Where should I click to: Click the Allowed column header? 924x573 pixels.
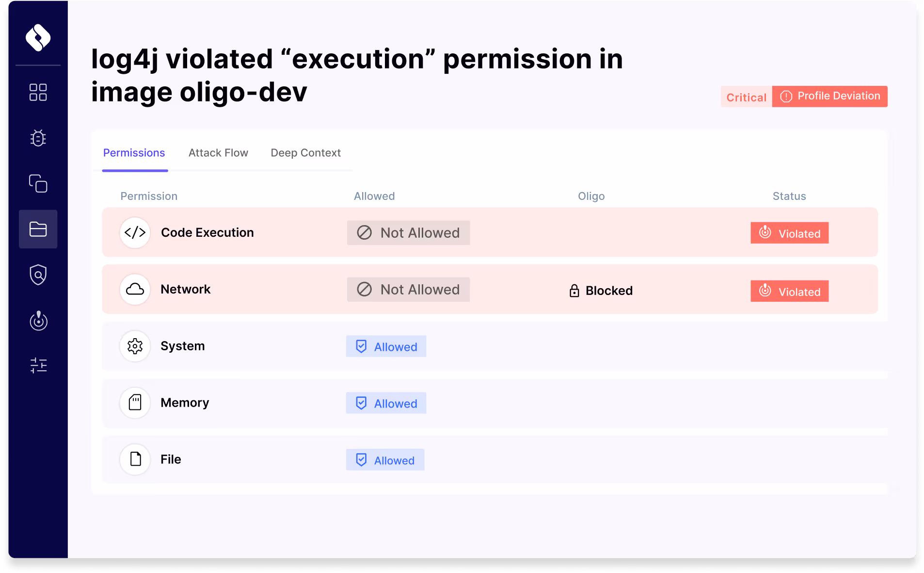pos(374,196)
